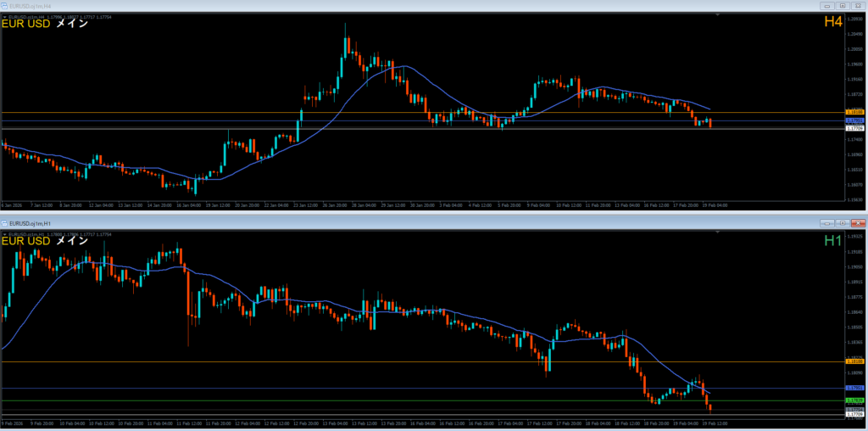Click the EUR USD label in the H4 chart

26,24
